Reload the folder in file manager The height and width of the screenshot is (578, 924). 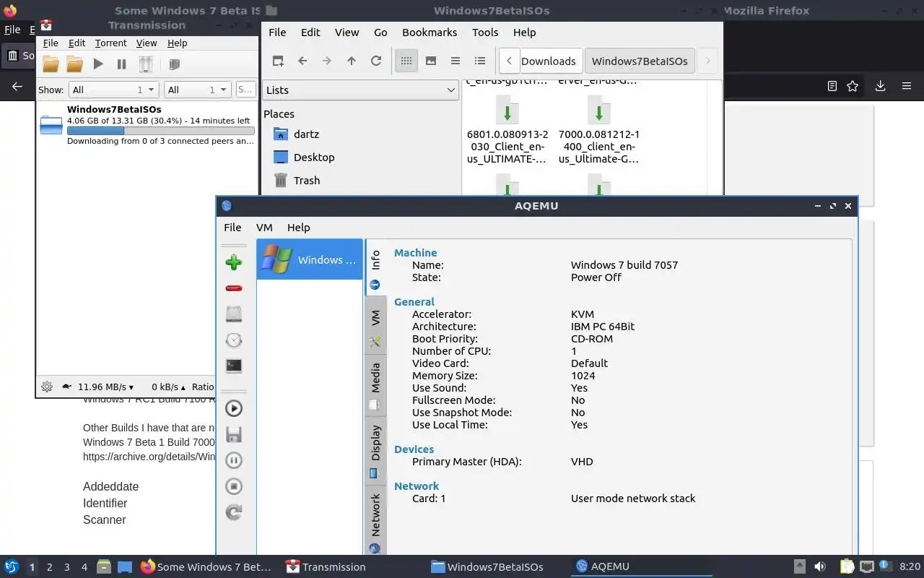coord(376,61)
